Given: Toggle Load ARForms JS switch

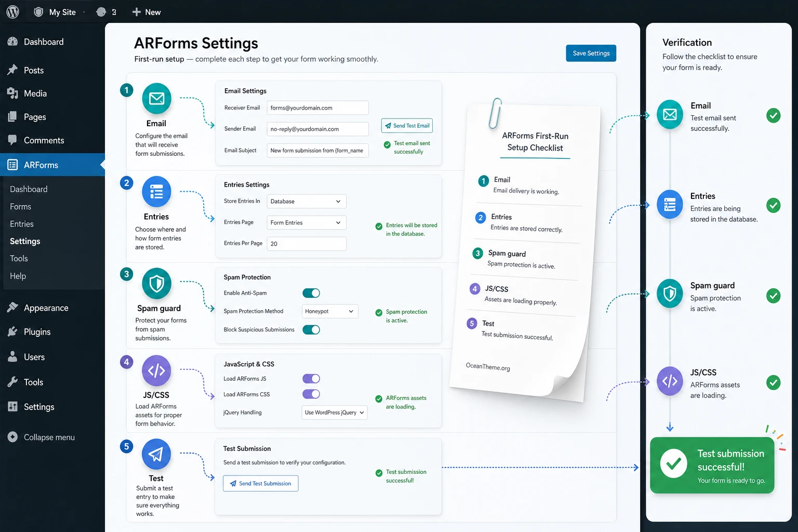Looking at the screenshot, I should [311, 378].
